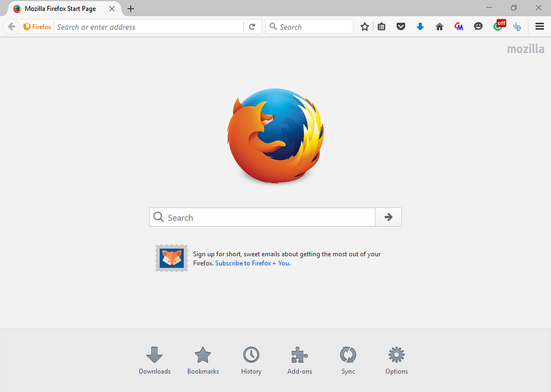This screenshot has height=392, width=551.
Task: Click the large Firefox logo
Action: [275, 136]
